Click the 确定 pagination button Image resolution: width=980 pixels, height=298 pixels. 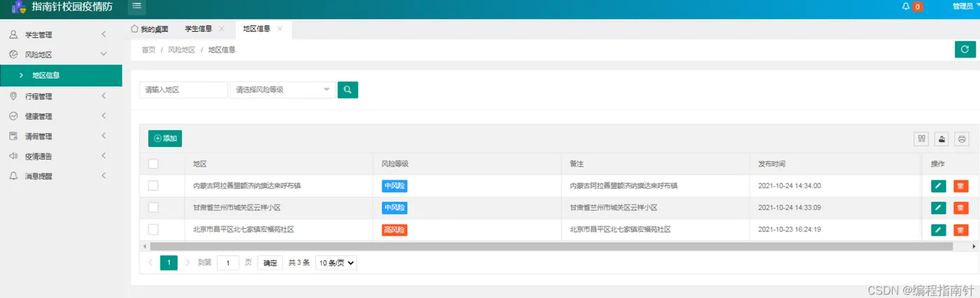271,263
